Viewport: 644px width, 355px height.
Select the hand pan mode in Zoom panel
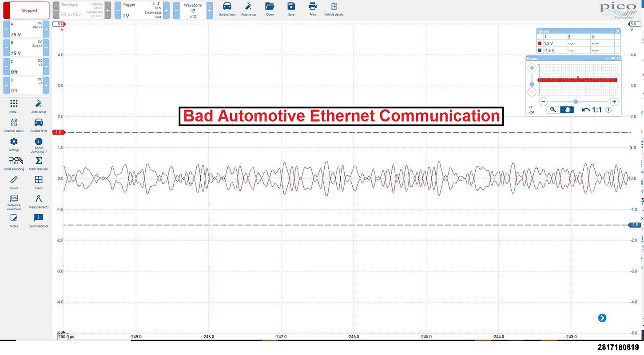click(x=567, y=110)
